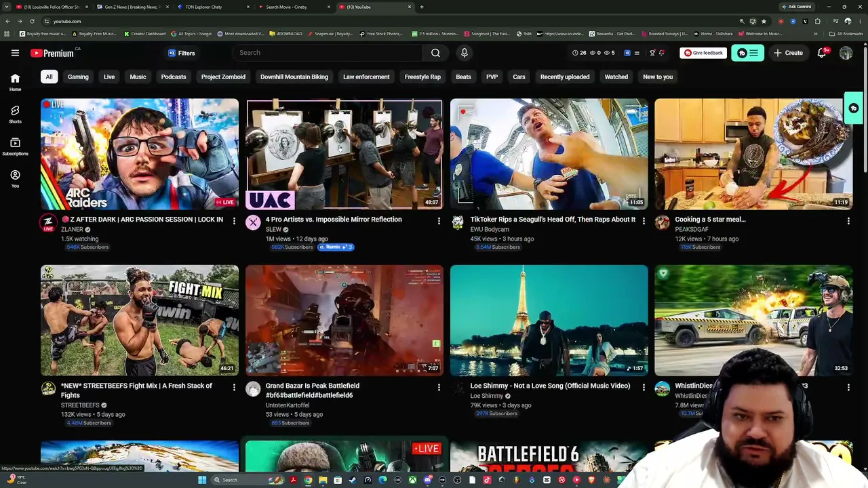Select the Project Zomboid chip
Screen dimensions: 868x488
pos(223,77)
